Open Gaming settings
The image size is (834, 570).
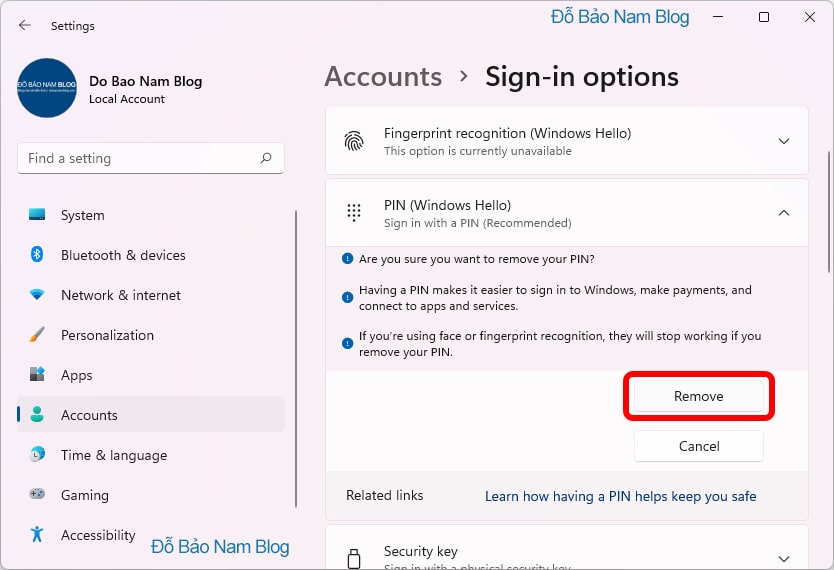tap(151, 494)
